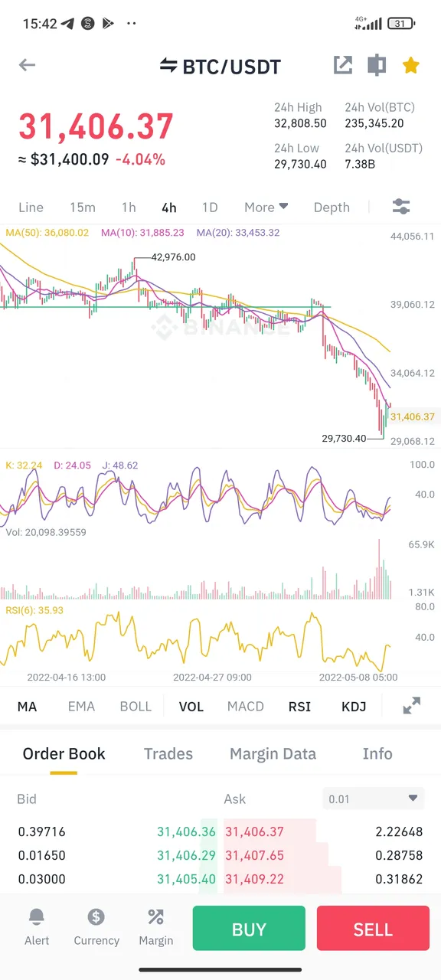
Task: Open the 0.01 price precision dropdown
Action: click(x=373, y=799)
